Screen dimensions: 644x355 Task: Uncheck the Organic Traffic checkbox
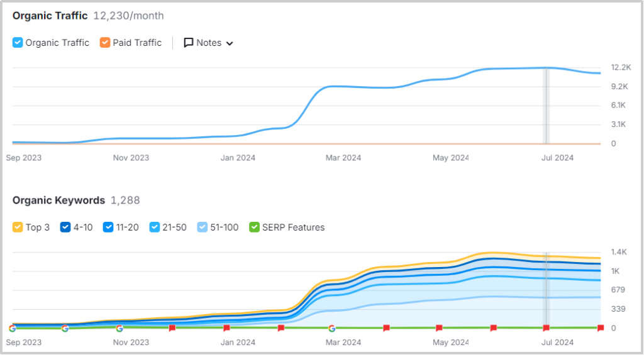[18, 43]
